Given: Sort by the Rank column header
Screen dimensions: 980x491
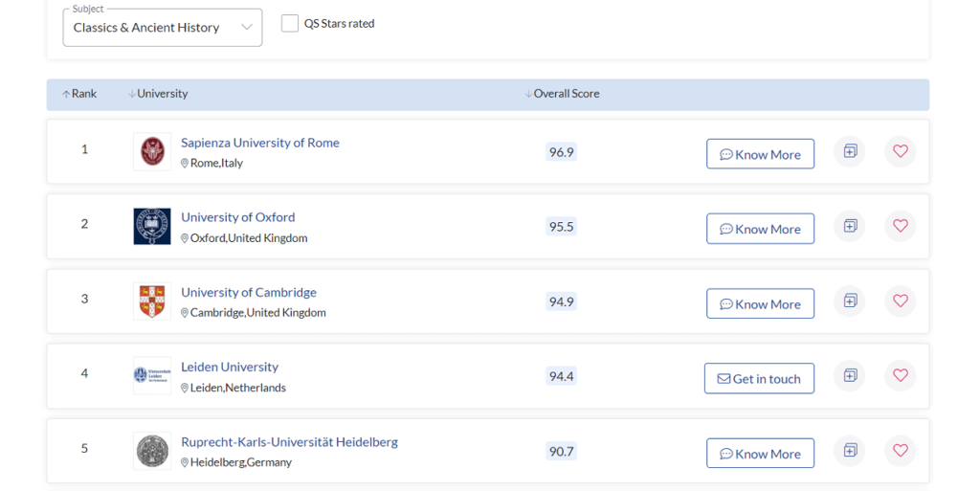Looking at the screenshot, I should pyautogui.click(x=79, y=94).
